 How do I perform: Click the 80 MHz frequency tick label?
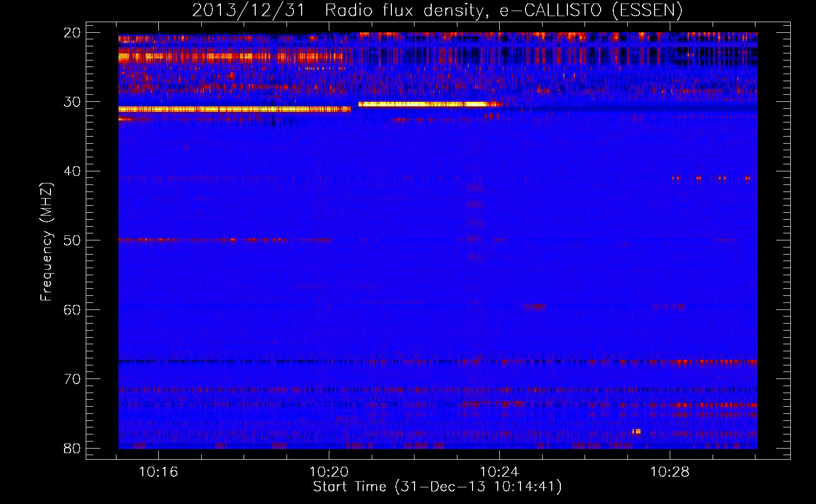pos(72,449)
